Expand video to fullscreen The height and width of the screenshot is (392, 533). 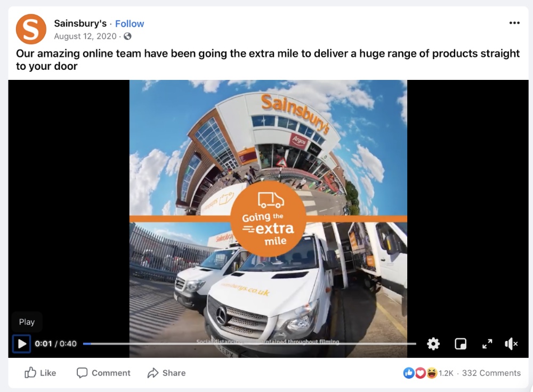click(487, 344)
